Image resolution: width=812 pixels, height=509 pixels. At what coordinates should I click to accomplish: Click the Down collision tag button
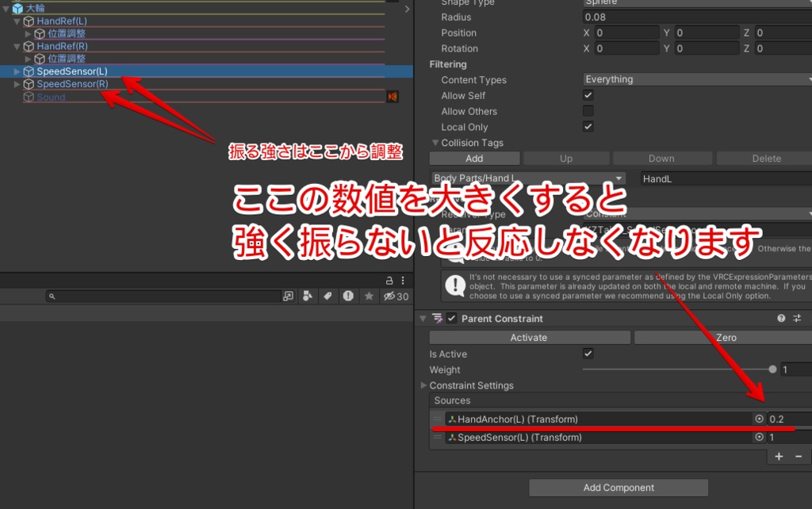click(x=662, y=159)
